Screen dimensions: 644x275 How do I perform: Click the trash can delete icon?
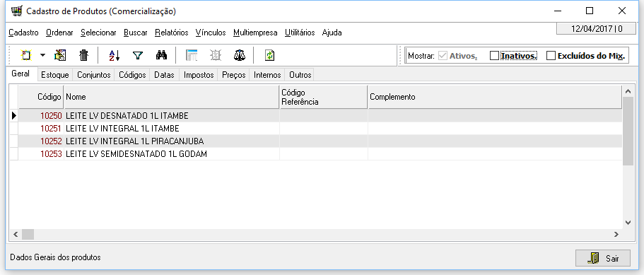point(83,55)
